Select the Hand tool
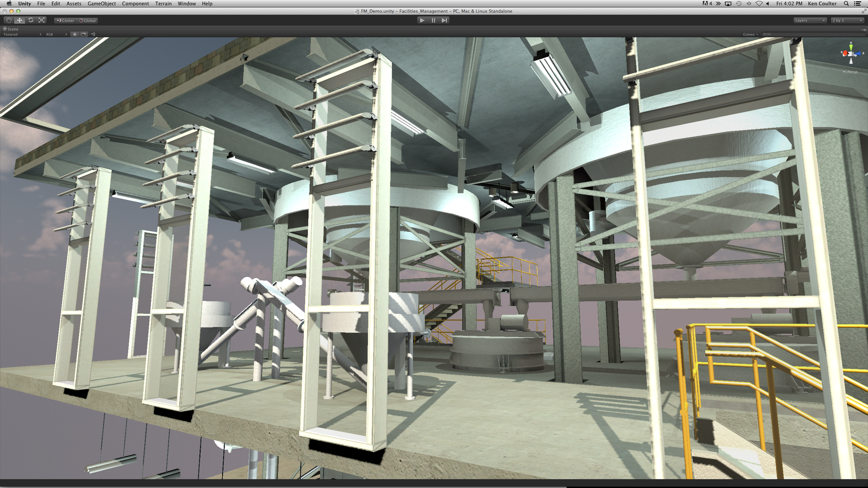Image resolution: width=868 pixels, height=488 pixels. [8, 20]
